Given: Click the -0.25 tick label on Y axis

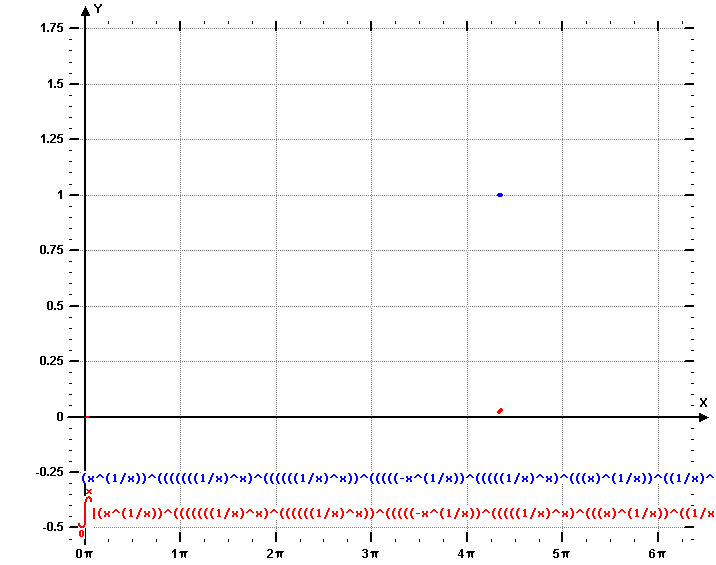Looking at the screenshot, I should pyautogui.click(x=44, y=472).
